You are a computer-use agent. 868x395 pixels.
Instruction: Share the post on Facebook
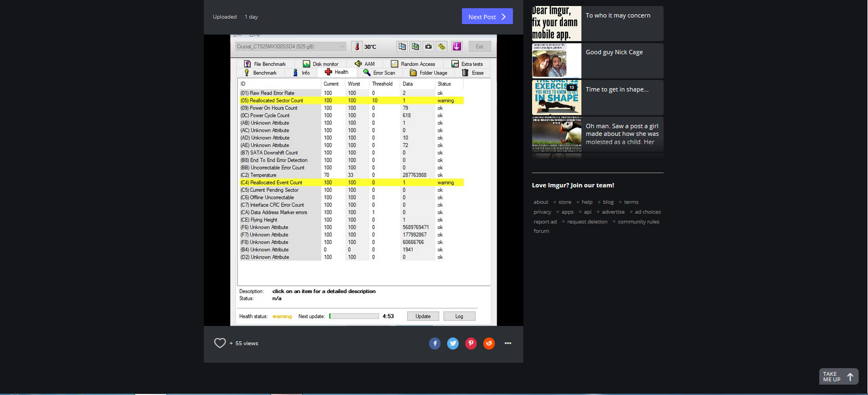[435, 343]
